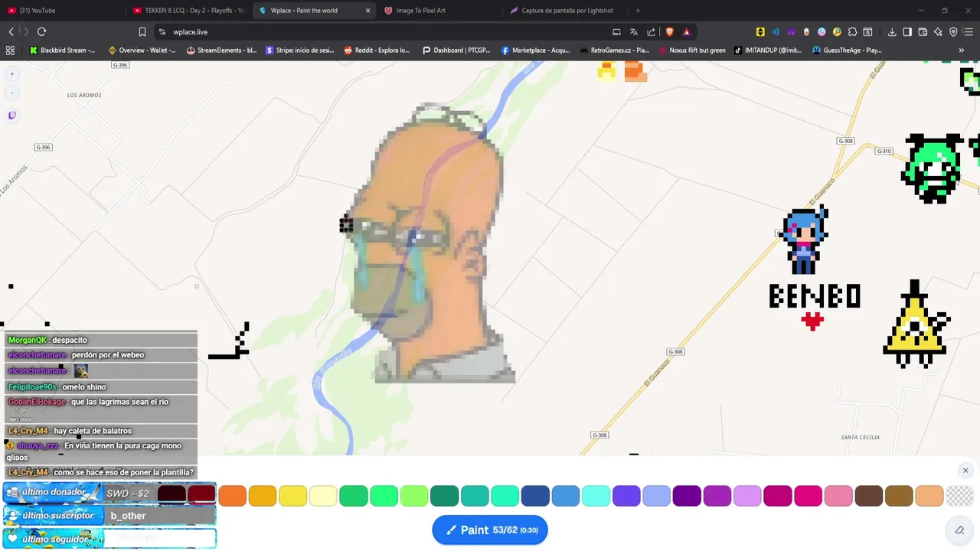Pick the bright yellow color swatch
The image size is (980, 551).
[292, 495]
